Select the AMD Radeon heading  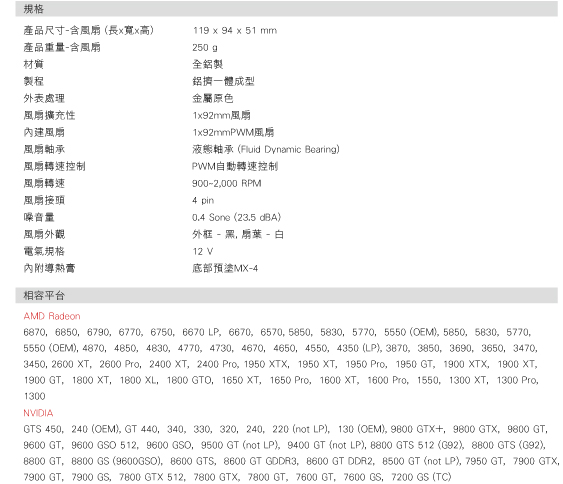[x=52, y=316]
